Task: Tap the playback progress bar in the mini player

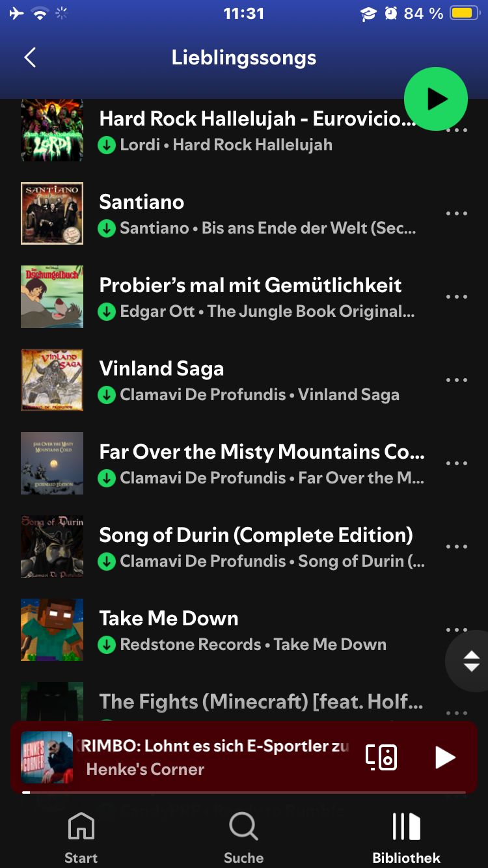Action: pos(244,792)
